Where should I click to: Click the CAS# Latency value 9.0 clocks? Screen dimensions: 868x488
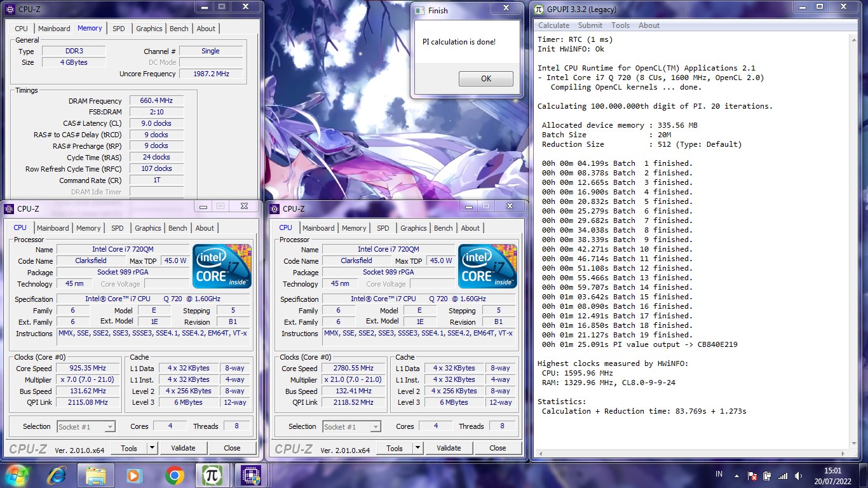click(x=156, y=123)
